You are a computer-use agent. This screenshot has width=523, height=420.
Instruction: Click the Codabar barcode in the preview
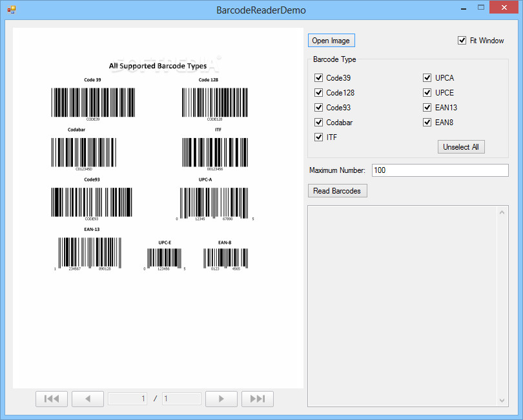click(84, 154)
